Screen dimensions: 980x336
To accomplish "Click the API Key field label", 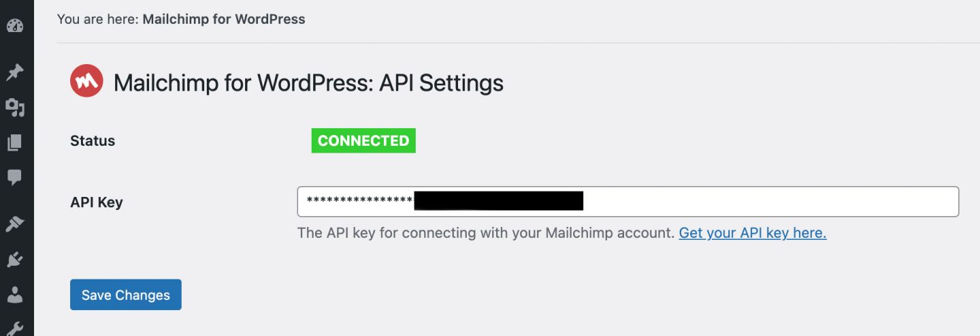I will [97, 202].
